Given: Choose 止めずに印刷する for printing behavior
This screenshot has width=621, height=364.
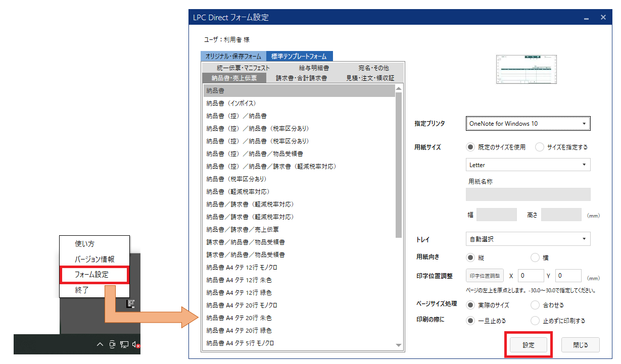Looking at the screenshot, I should (534, 321).
